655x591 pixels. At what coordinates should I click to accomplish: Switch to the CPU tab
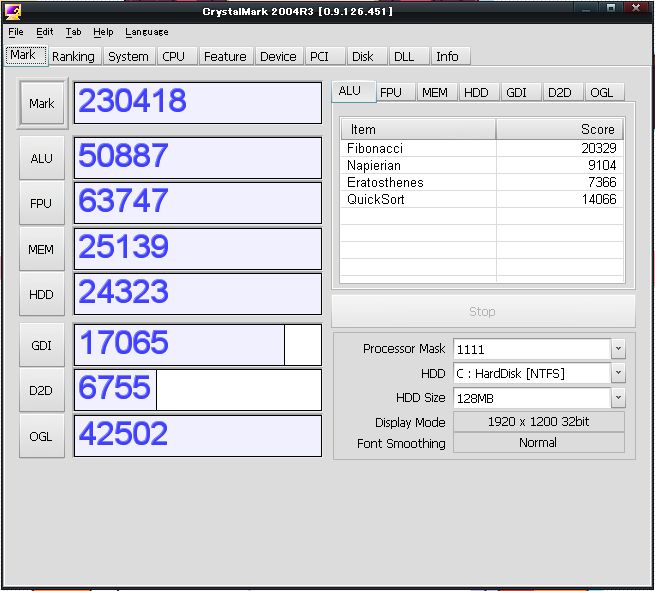pos(177,56)
